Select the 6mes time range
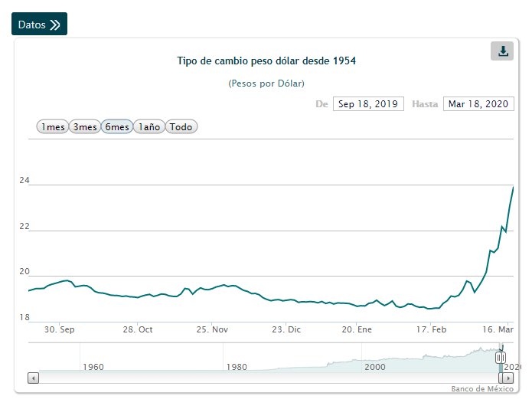Image resolution: width=532 pixels, height=419 pixels. coord(117,127)
